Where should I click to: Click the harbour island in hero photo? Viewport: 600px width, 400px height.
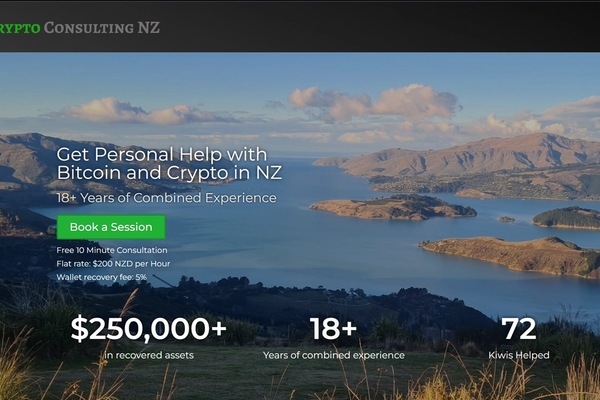(393, 207)
